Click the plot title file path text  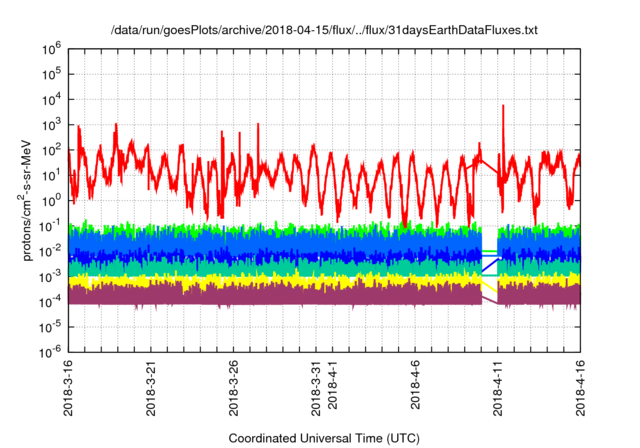pyautogui.click(x=324, y=31)
